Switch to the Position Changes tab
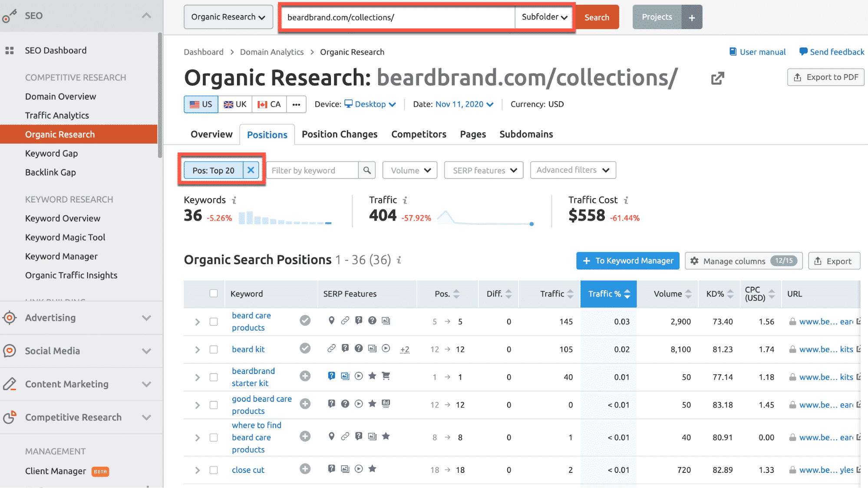The height and width of the screenshot is (488, 868). pyautogui.click(x=340, y=134)
